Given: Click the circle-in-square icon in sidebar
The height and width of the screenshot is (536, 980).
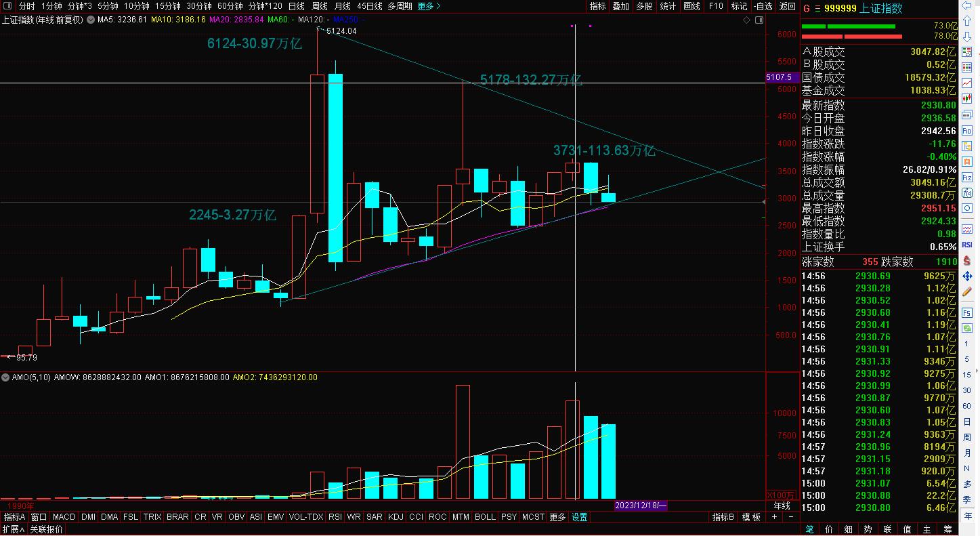Looking at the screenshot, I should click(x=966, y=208).
